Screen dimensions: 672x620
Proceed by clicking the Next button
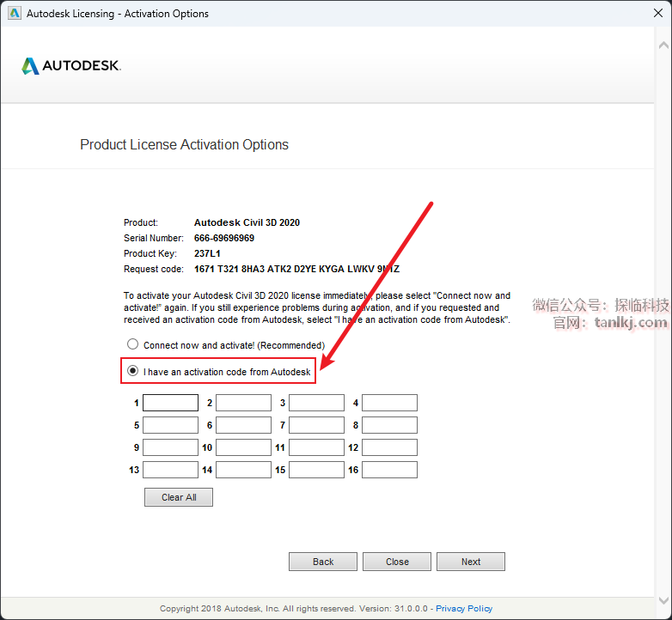tap(470, 562)
